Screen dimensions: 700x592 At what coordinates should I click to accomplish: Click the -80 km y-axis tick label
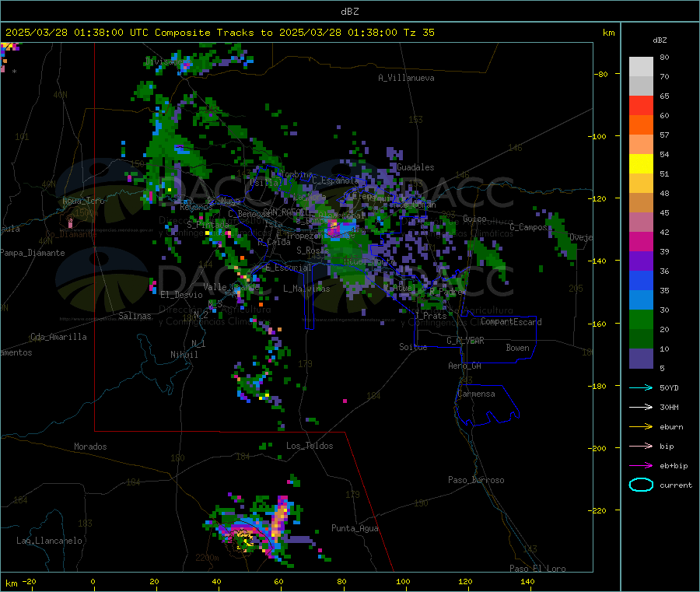pos(600,74)
